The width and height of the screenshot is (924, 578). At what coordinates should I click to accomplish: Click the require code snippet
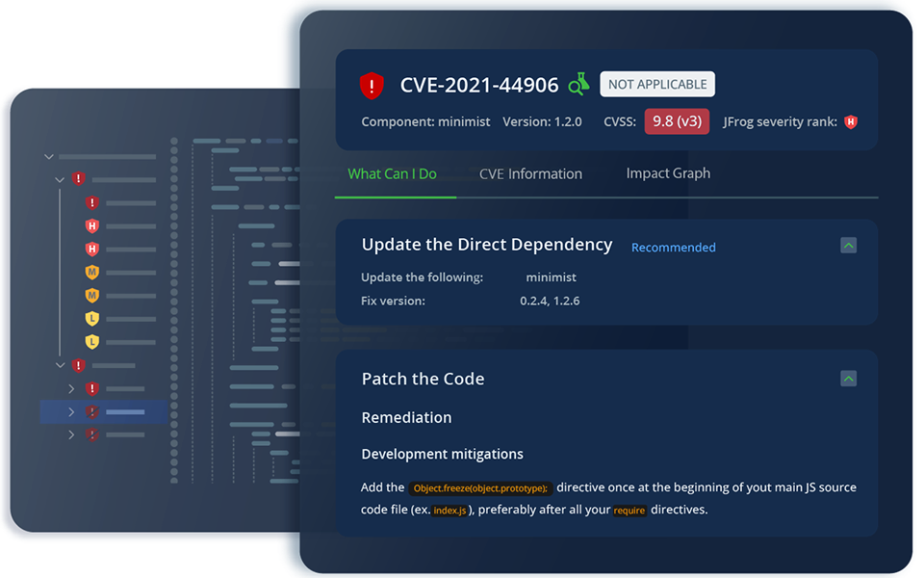(629, 511)
